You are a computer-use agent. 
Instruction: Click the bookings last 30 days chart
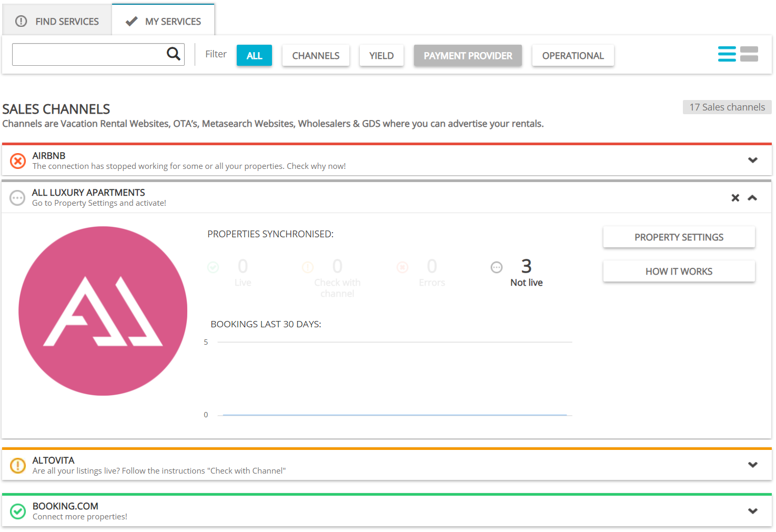point(388,378)
